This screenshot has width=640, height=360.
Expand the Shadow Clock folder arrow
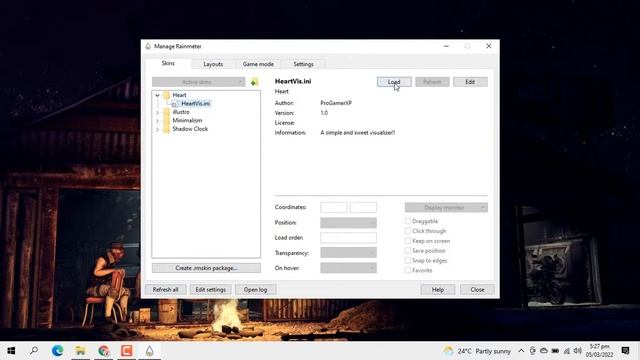[x=157, y=129]
